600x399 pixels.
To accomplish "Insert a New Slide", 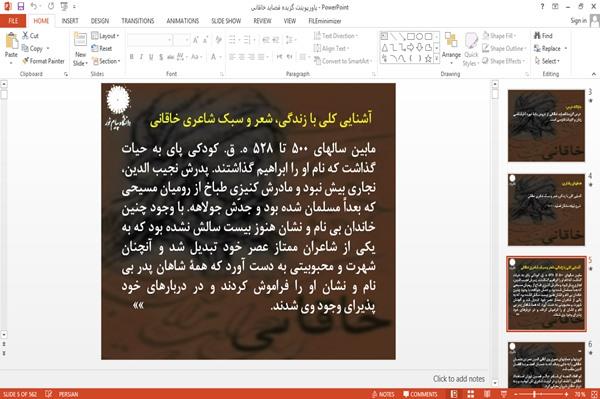I will pyautogui.click(x=80, y=49).
